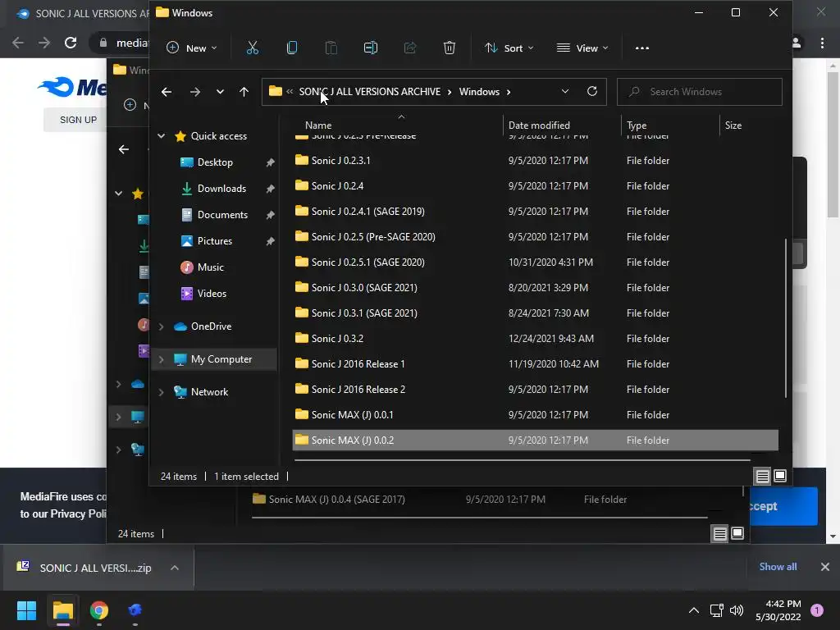Click the Search Windows field

coord(699,92)
